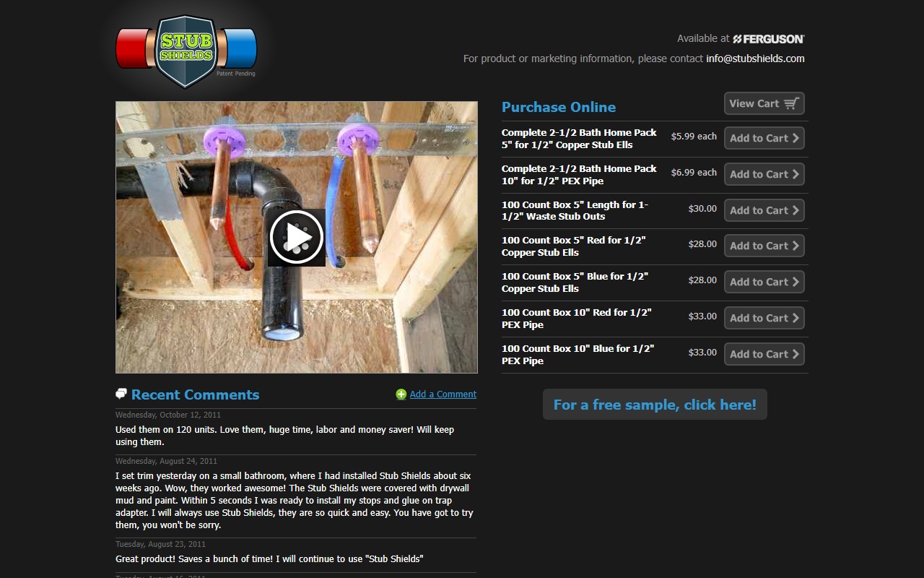Open the View Cart button

764,103
